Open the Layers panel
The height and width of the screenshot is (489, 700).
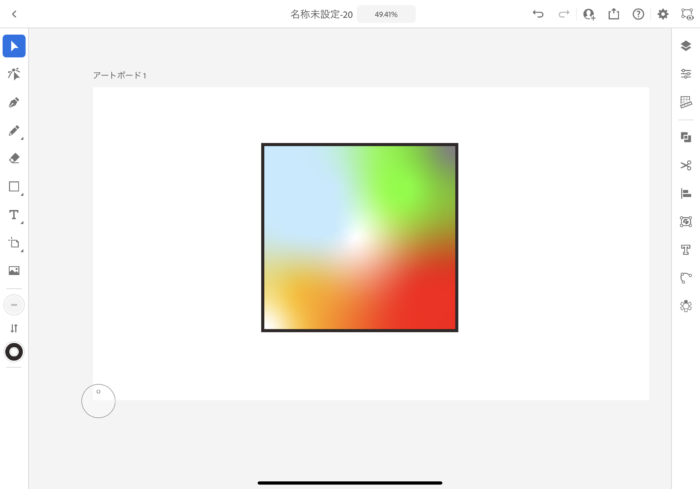[x=686, y=46]
